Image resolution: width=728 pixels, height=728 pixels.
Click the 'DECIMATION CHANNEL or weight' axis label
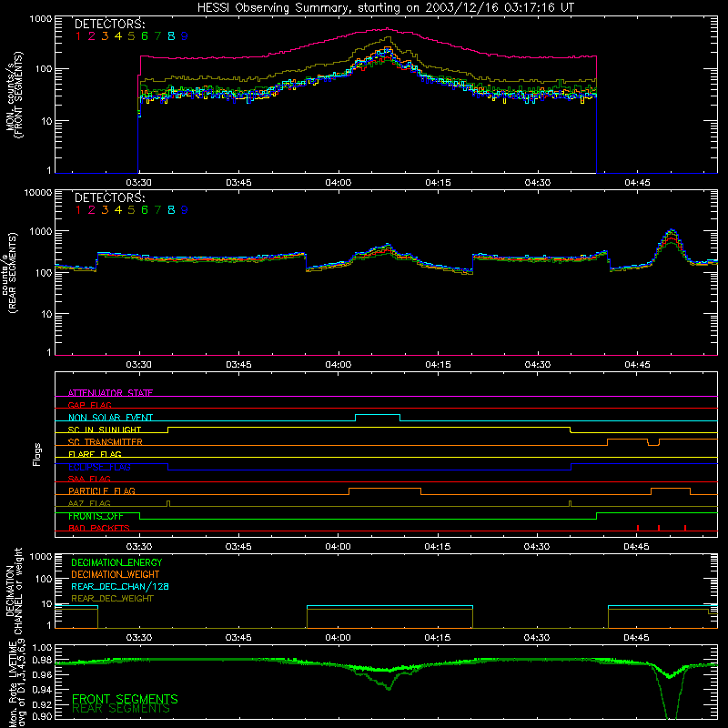click(14, 591)
